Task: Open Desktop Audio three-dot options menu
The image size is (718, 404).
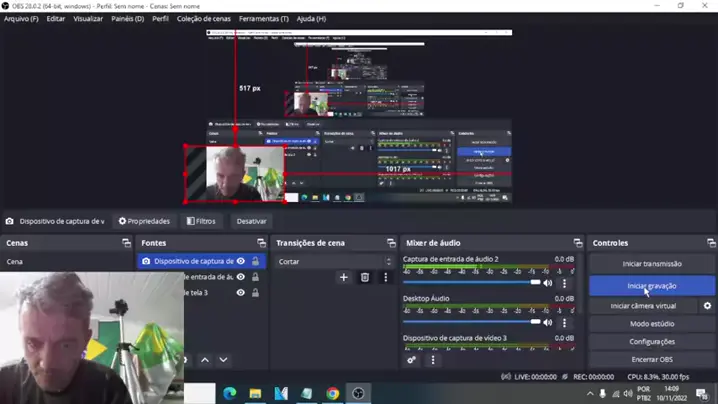Action: click(564, 322)
